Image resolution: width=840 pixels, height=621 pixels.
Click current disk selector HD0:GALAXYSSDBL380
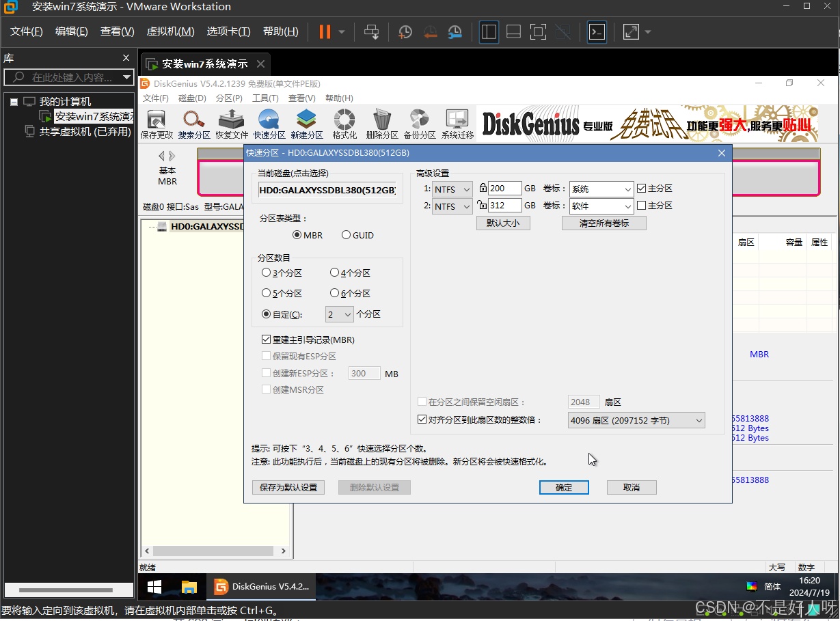[327, 190]
